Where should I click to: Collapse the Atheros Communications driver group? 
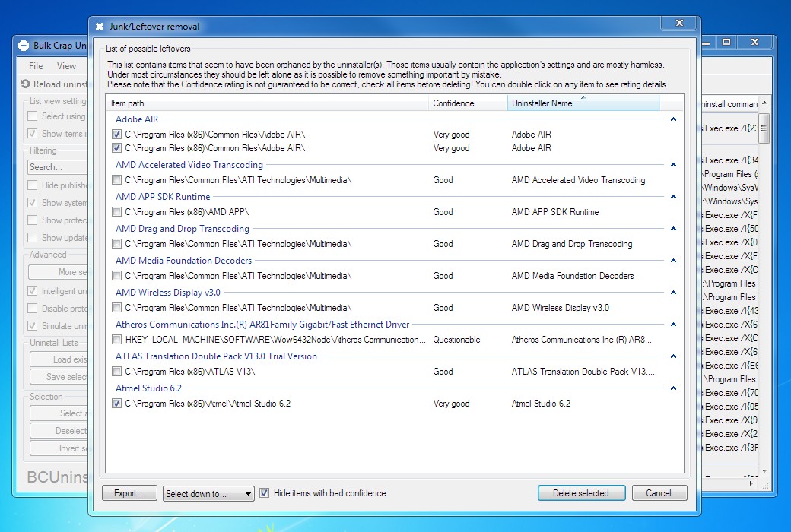(673, 325)
